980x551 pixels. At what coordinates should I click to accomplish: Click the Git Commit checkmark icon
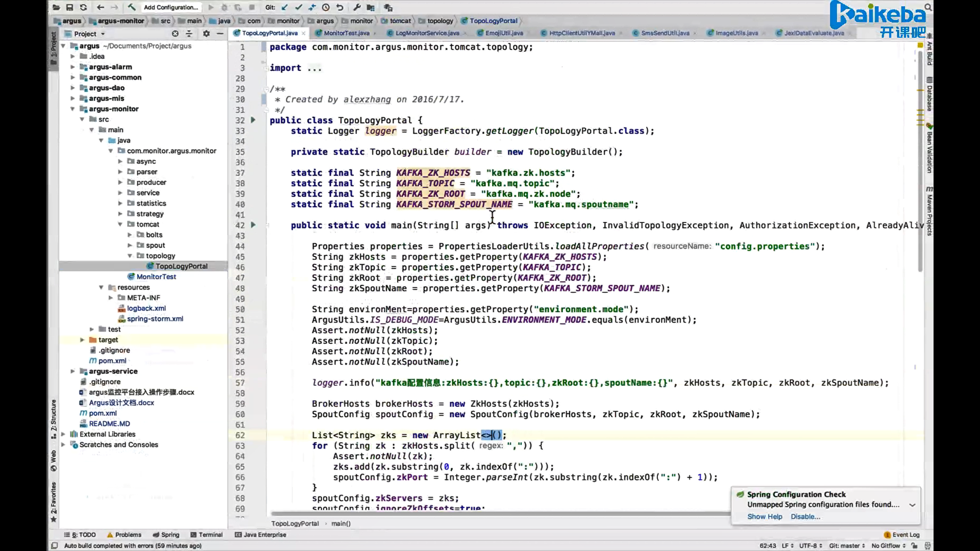point(299,7)
